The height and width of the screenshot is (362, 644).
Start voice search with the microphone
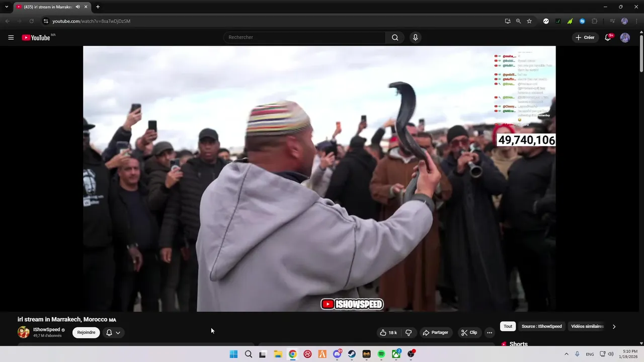[x=415, y=38]
